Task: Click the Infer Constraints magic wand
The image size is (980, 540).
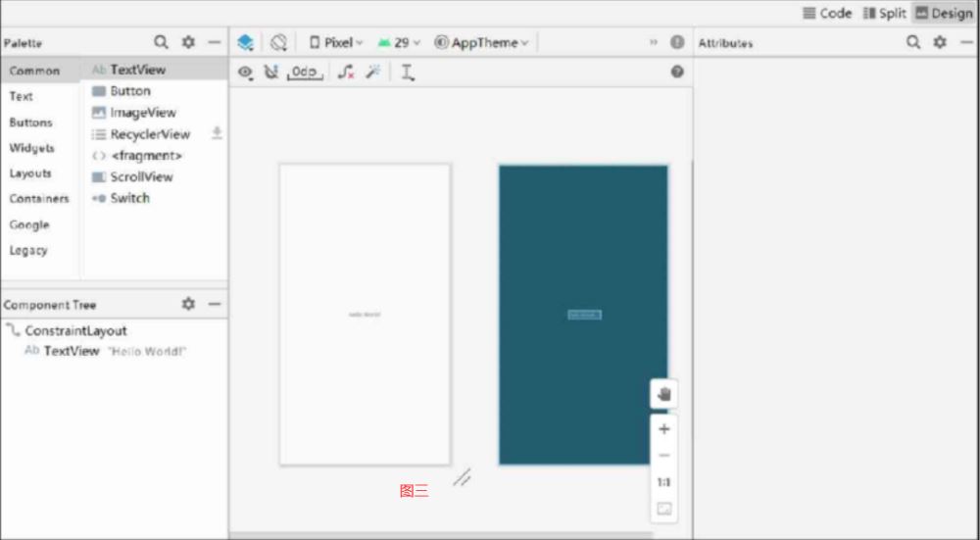Action: click(372, 73)
